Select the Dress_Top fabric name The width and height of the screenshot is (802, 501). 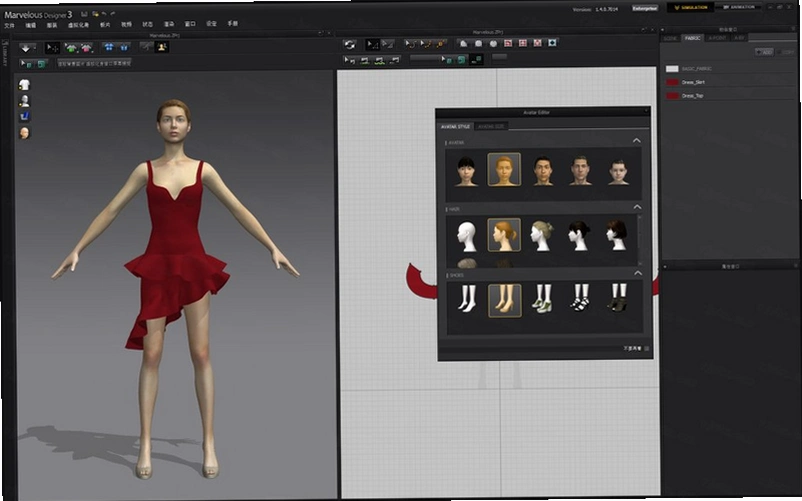693,96
